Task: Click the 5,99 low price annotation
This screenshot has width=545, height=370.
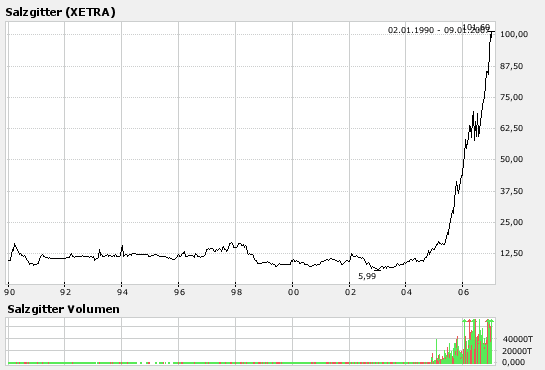Action: [367, 276]
